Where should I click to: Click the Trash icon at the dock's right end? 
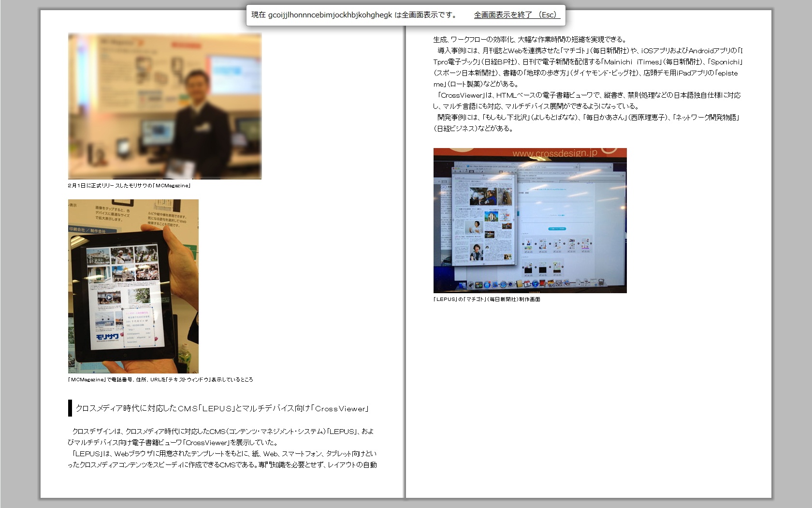click(600, 283)
